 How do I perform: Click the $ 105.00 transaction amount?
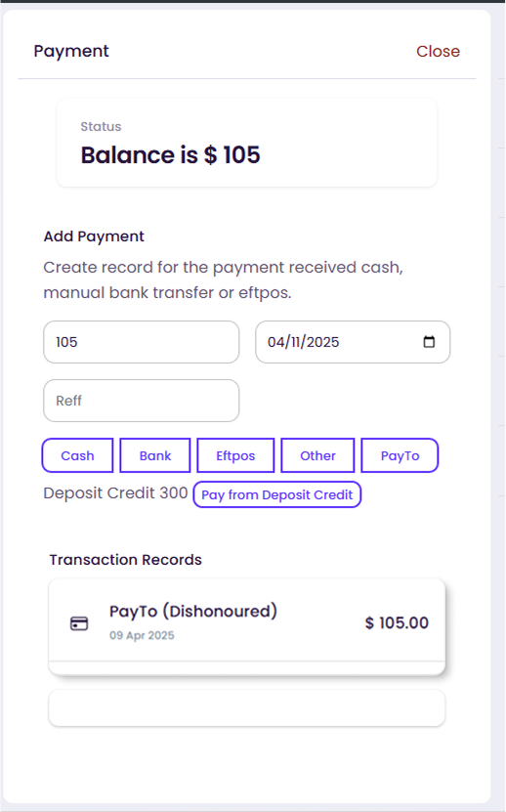[397, 623]
